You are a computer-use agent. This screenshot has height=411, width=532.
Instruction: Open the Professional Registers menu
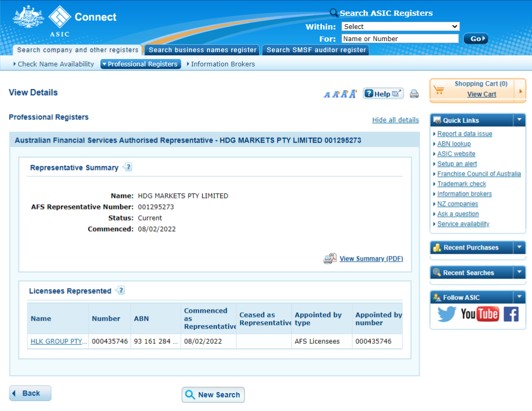coord(140,64)
